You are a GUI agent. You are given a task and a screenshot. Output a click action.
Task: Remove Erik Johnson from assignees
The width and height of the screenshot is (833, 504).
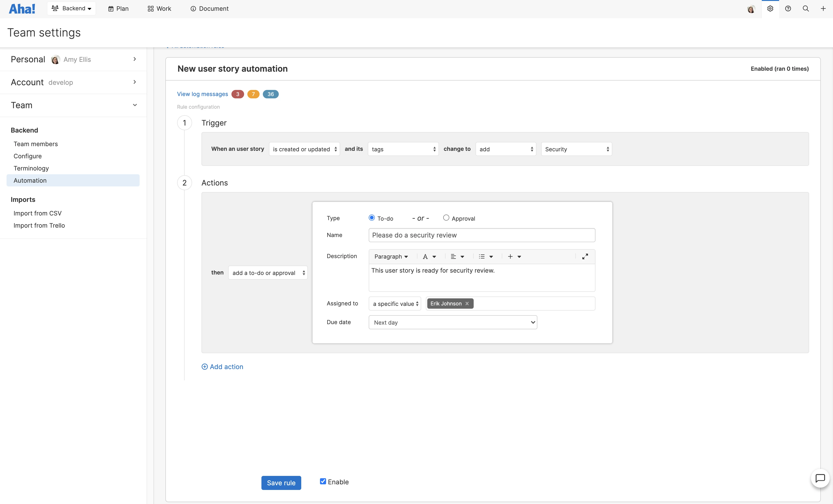coord(467,304)
